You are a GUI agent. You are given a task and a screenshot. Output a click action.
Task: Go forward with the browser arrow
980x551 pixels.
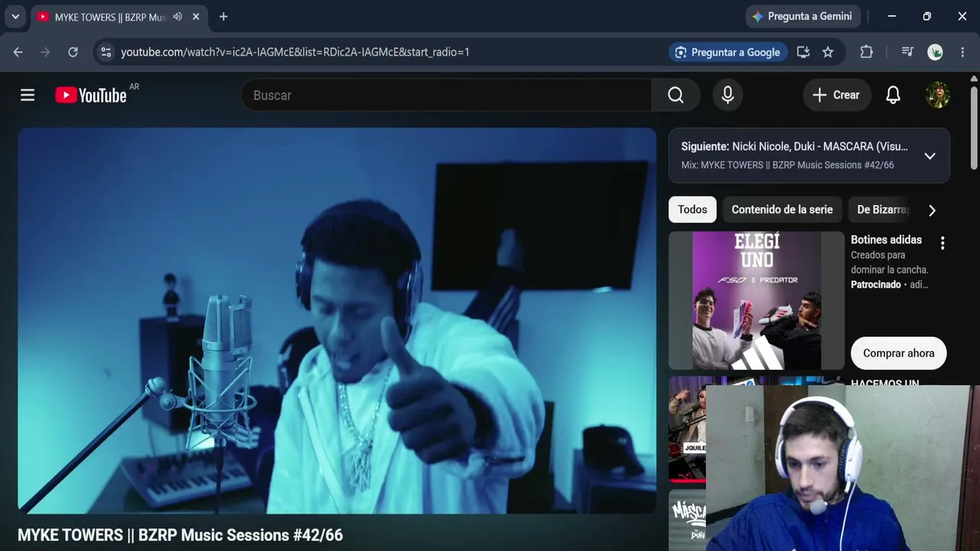pos(45,52)
